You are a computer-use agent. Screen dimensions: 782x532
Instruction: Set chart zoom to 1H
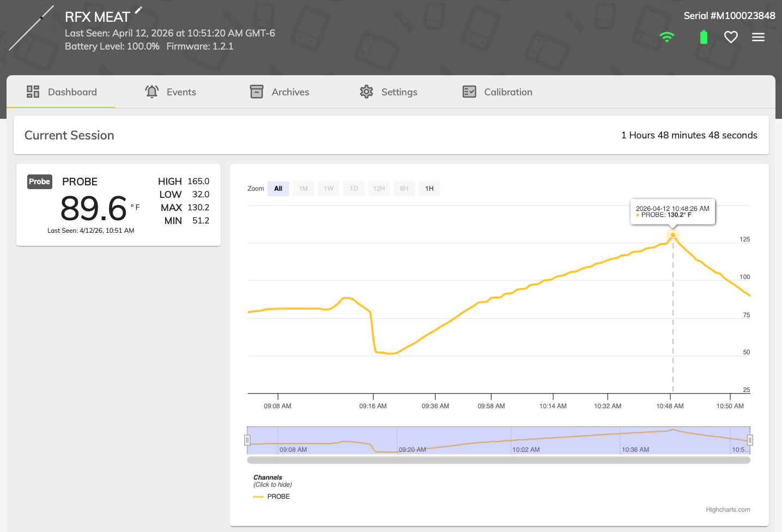pyautogui.click(x=429, y=189)
